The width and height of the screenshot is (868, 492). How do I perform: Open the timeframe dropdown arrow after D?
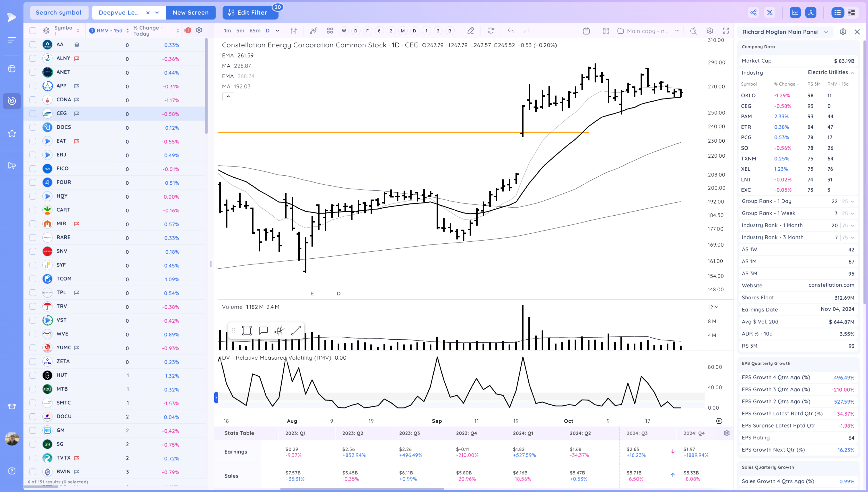tap(278, 31)
